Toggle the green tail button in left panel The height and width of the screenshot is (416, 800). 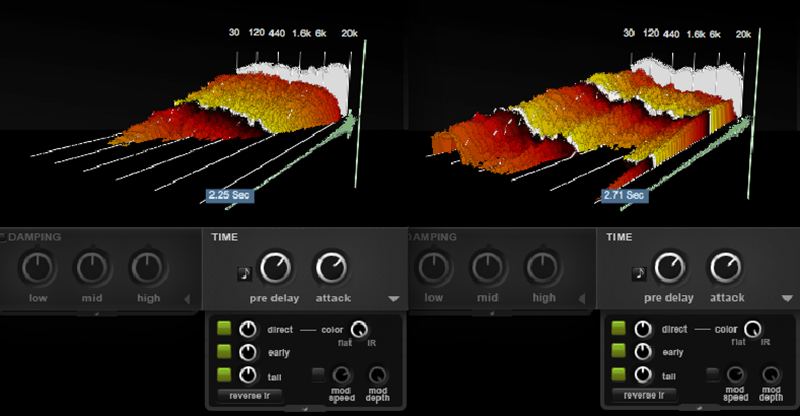pyautogui.click(x=225, y=375)
